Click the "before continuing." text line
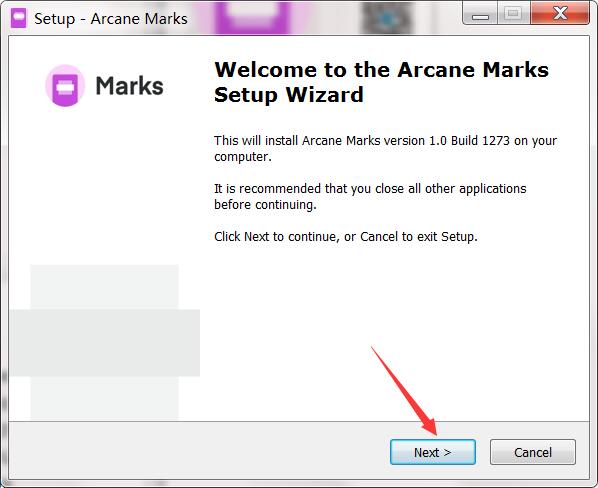 tap(265, 205)
